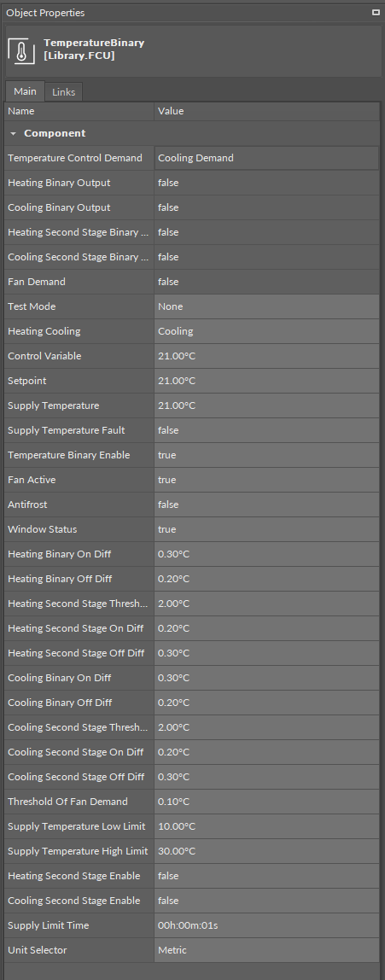Select the Window Status row label
This screenshot has height=980, width=385.
42,529
